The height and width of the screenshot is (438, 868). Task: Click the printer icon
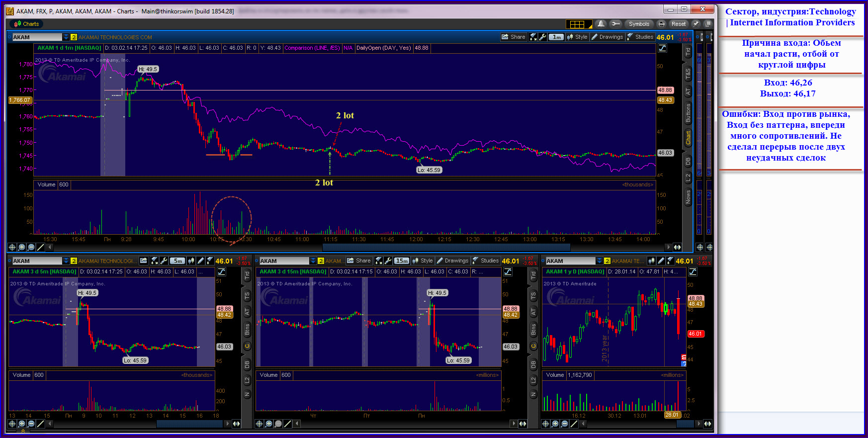(661, 24)
